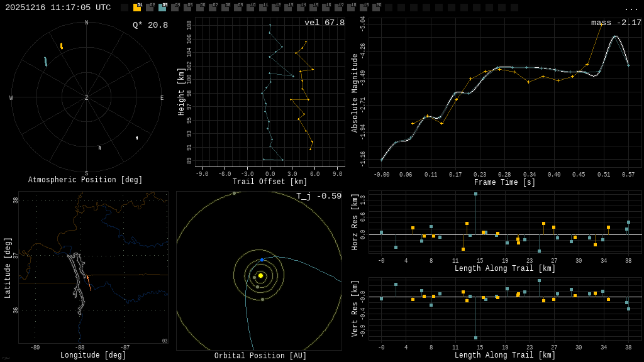
Task: Click the Z zenith center of polar plot
Action: point(87,98)
